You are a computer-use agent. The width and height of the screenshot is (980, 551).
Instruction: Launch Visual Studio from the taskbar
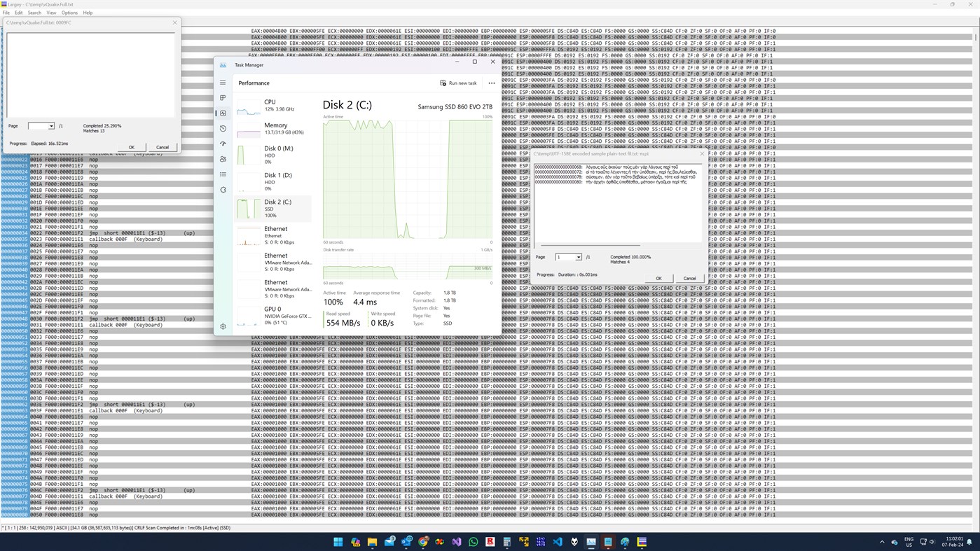click(457, 542)
